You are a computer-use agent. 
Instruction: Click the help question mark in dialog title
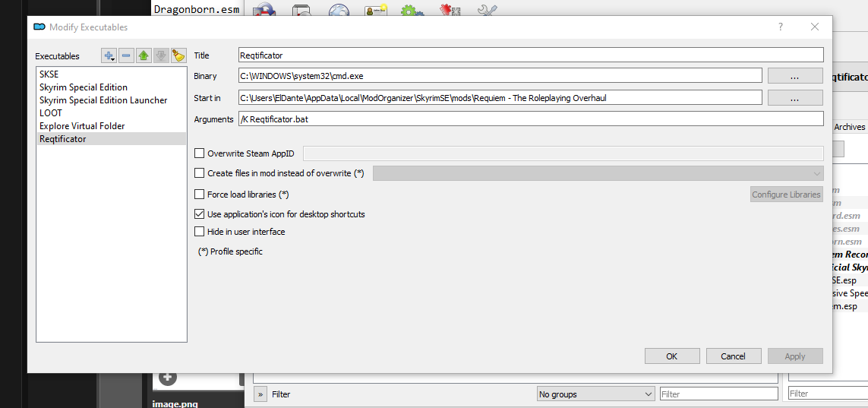781,27
